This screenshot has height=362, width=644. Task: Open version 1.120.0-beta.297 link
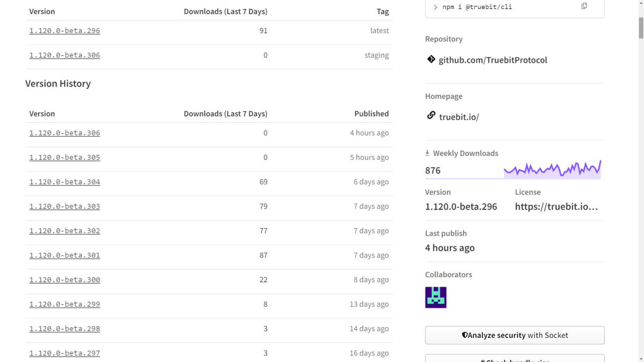pyautogui.click(x=64, y=353)
